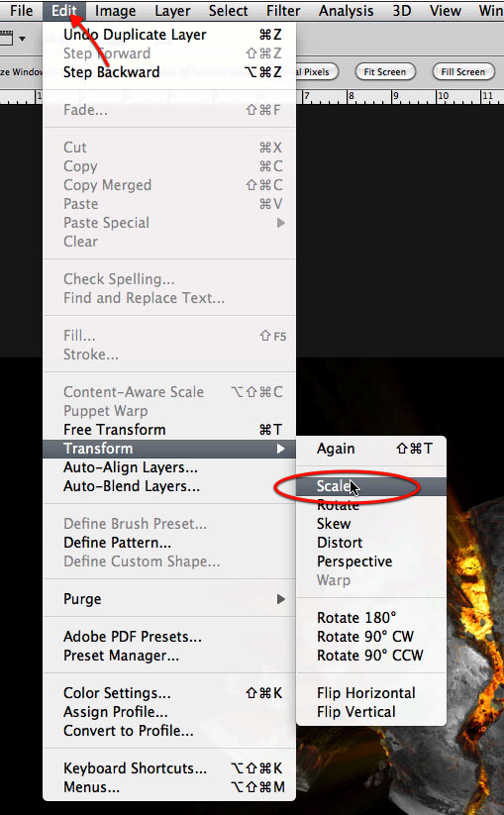
Task: Open the Image menu
Action: (115, 10)
